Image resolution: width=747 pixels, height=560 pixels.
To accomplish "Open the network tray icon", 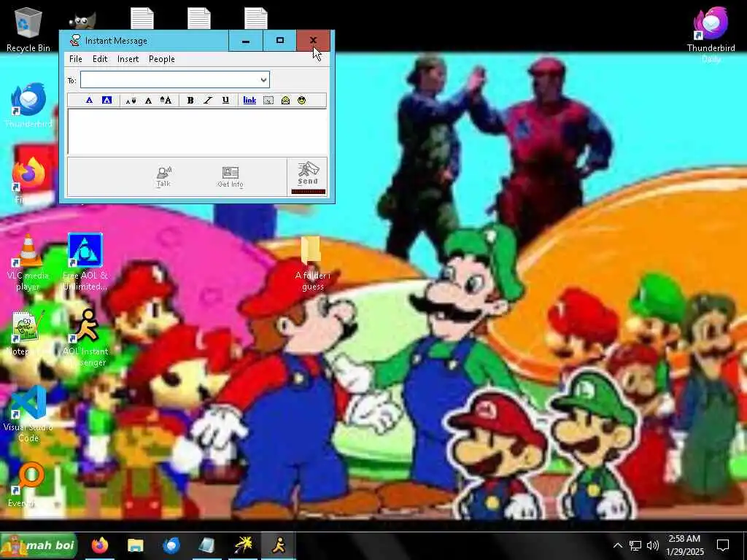I will click(635, 545).
